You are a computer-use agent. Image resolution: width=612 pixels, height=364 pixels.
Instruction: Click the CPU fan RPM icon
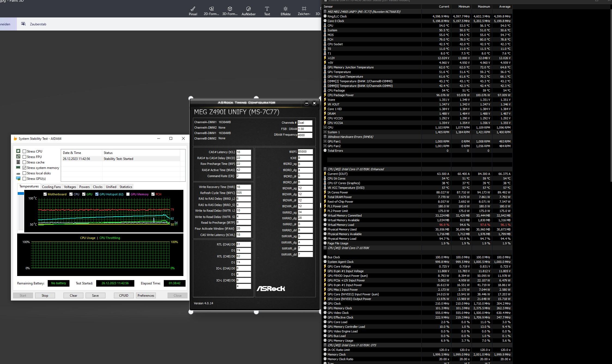pyautogui.click(x=325, y=128)
